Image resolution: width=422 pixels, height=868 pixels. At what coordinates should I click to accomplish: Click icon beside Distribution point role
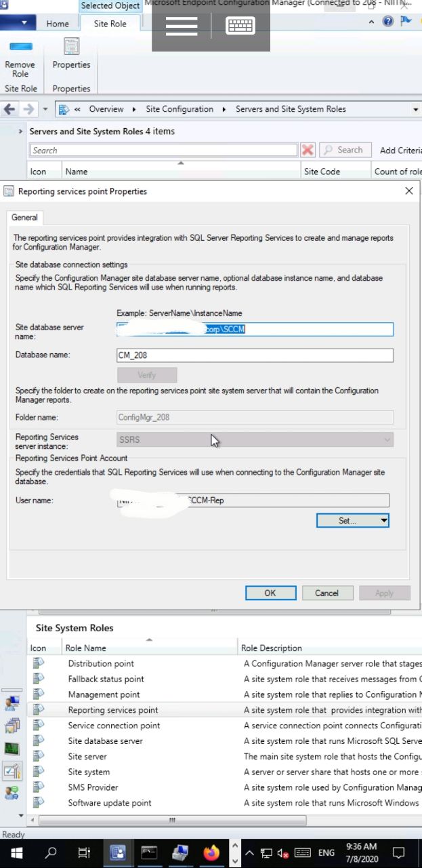tap(39, 663)
